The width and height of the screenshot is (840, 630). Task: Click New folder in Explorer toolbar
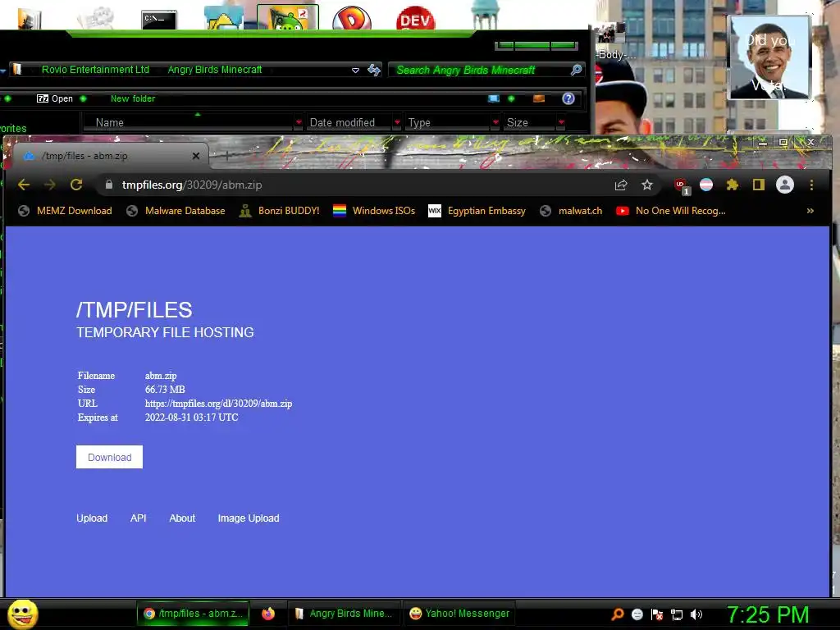click(x=133, y=98)
